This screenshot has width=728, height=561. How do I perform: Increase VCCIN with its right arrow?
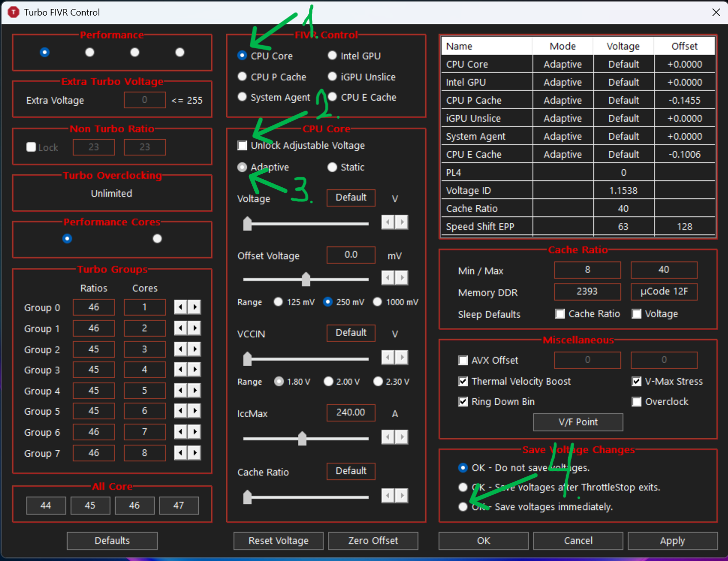402,357
